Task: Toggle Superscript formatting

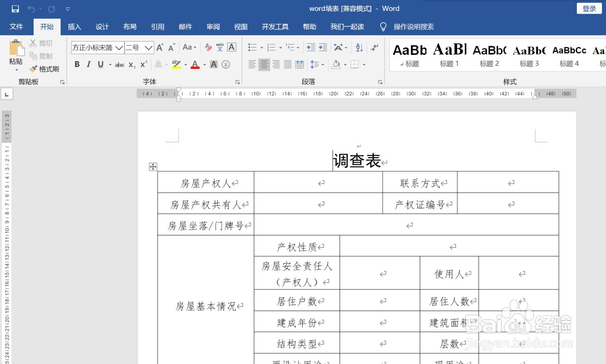Action: click(x=144, y=64)
